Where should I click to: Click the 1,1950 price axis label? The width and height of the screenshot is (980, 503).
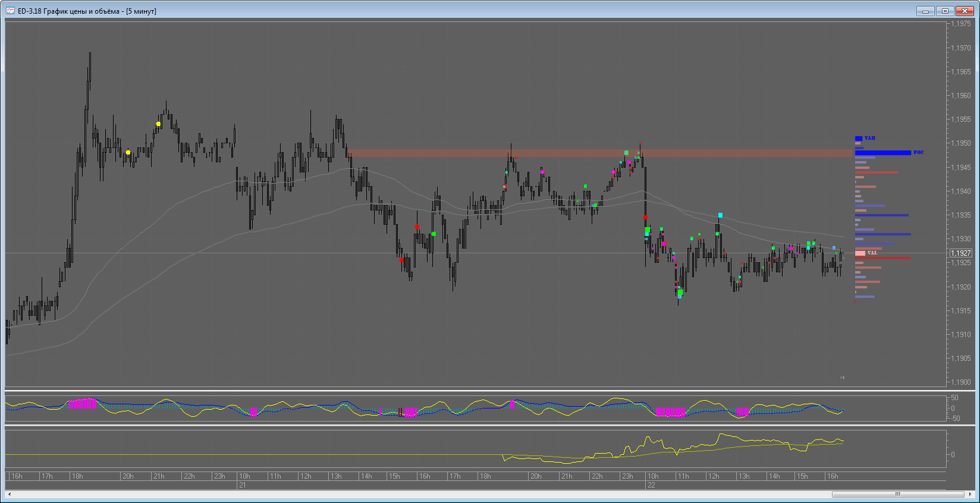960,143
